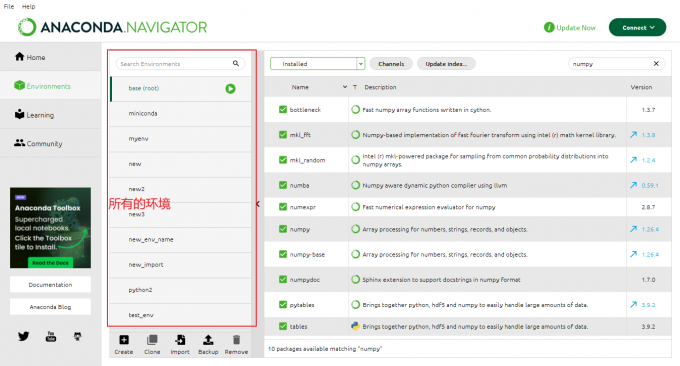Expand the Connect dropdown button
The image size is (680, 366).
click(638, 27)
